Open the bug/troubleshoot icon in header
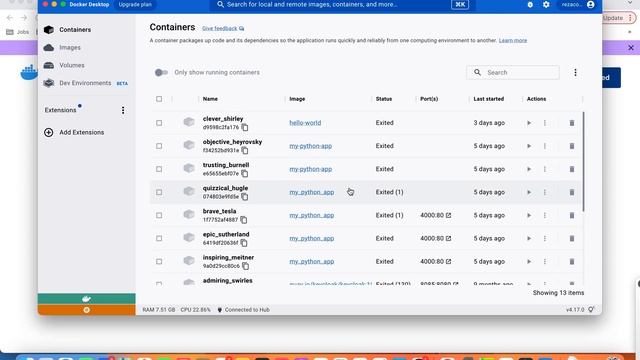Viewport: 640px width, 360px height. click(x=530, y=4)
